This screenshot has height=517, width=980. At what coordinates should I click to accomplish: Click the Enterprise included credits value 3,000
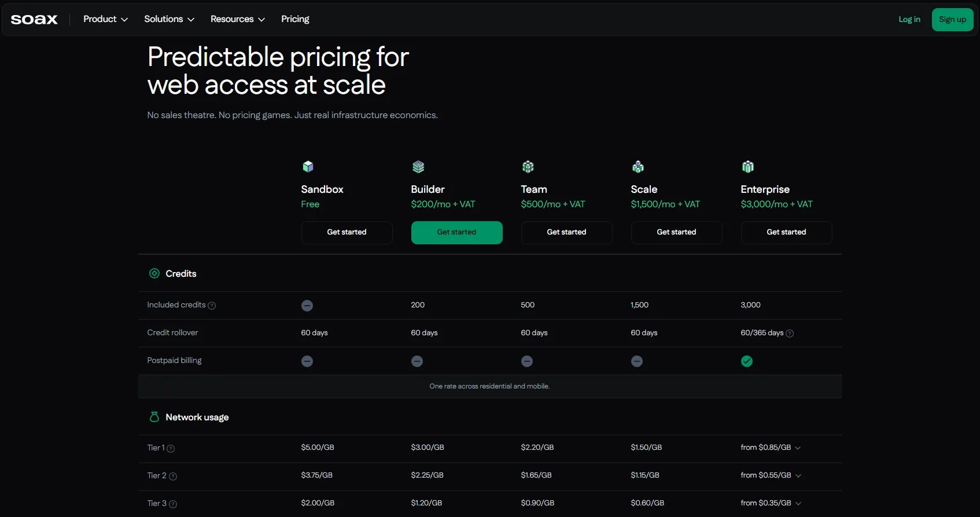click(x=750, y=305)
